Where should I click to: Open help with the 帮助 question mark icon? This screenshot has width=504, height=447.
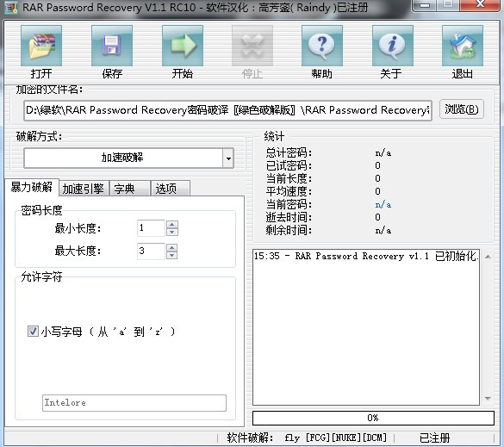[322, 46]
